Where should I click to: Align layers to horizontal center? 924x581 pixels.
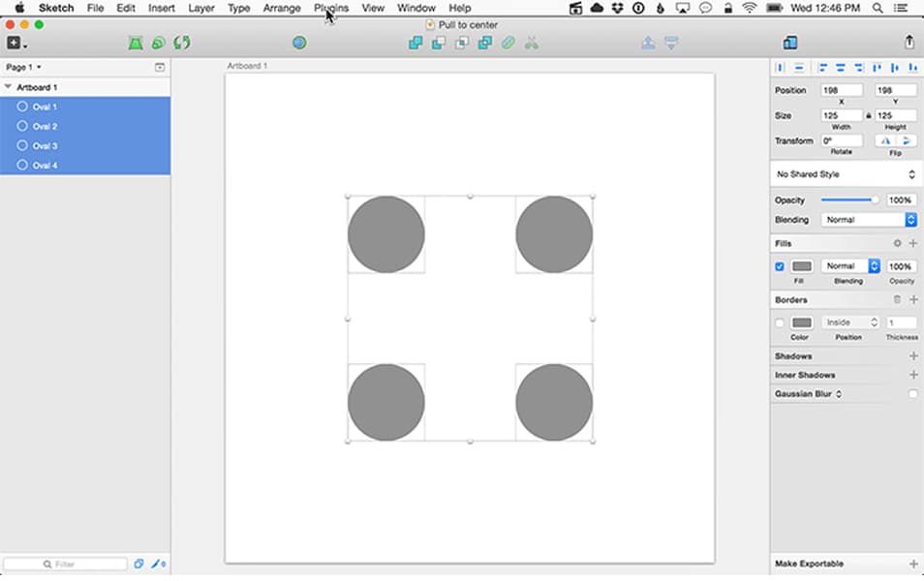[841, 68]
